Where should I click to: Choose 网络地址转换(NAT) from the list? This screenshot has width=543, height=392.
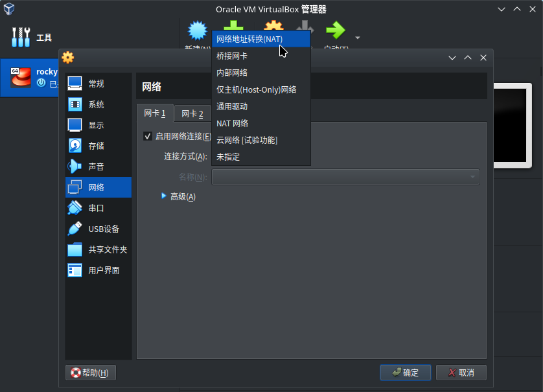[x=261, y=39]
